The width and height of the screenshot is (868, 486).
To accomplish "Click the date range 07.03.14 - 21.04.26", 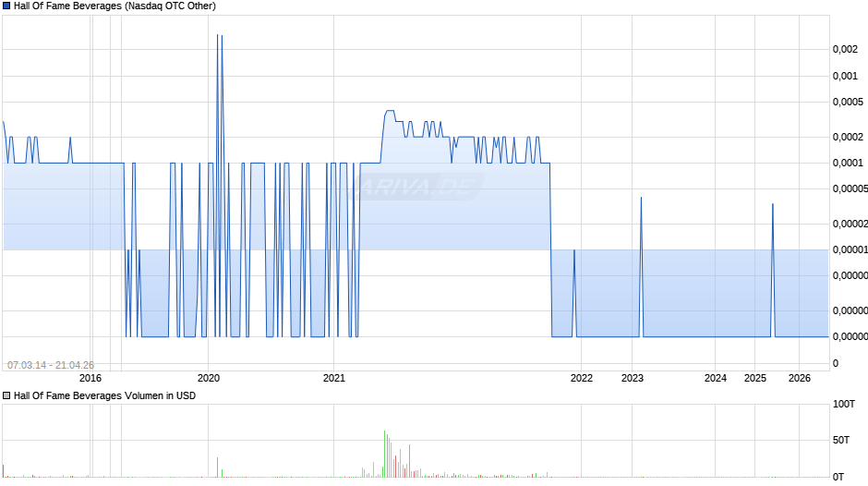I will coord(51,365).
